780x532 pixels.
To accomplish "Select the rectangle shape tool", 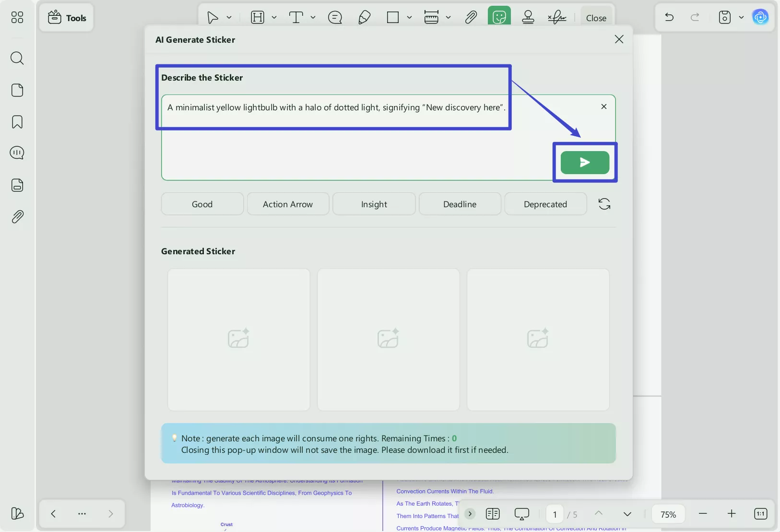I will (393, 18).
